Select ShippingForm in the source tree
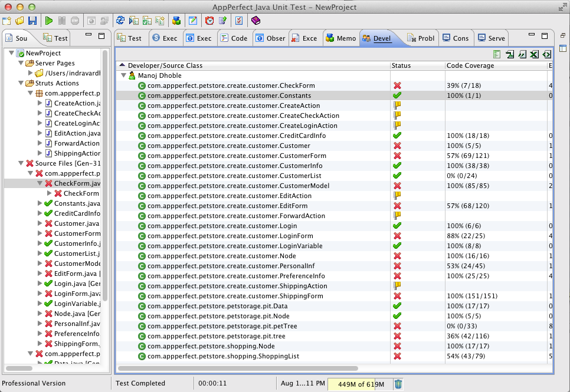The width and height of the screenshot is (570, 392). point(77,344)
